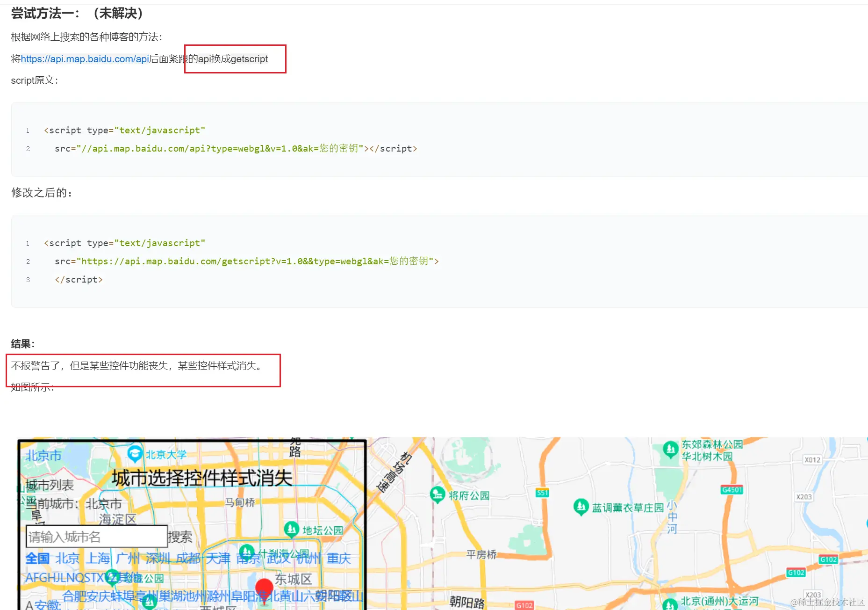
Task: Click the 海淀区 district label
Action: click(x=117, y=519)
